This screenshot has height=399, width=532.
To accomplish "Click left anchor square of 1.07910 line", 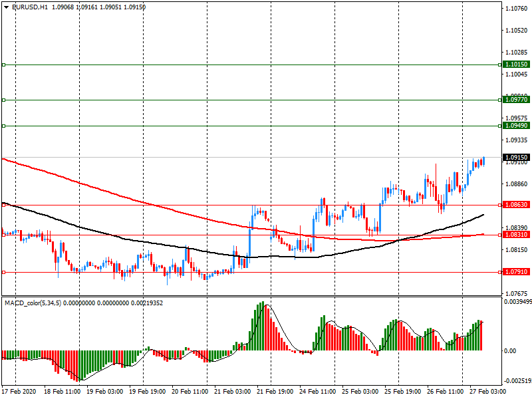I will [x=3, y=272].
